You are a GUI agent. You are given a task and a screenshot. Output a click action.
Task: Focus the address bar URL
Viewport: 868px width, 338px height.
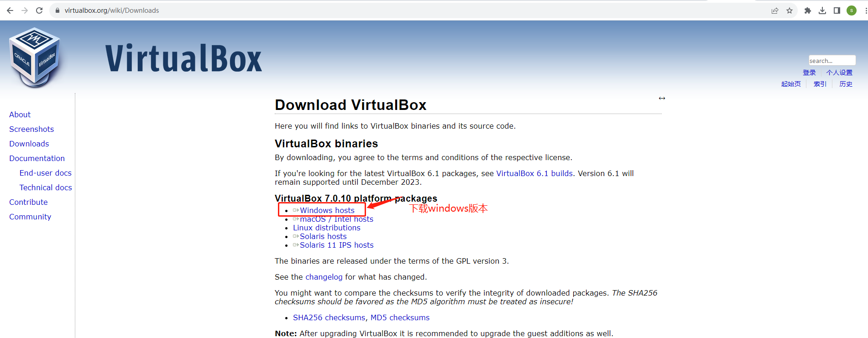(112, 10)
